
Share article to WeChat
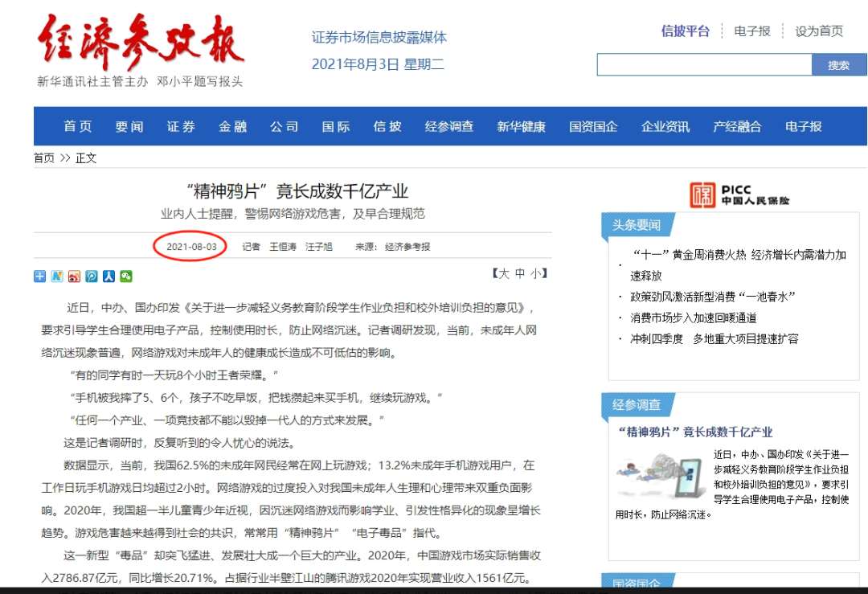click(126, 277)
